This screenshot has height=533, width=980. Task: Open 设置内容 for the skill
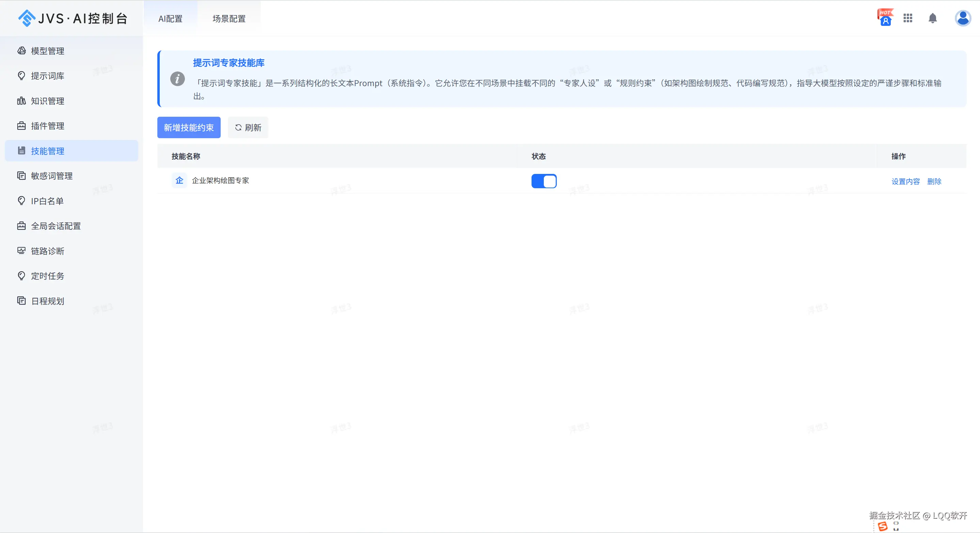point(905,181)
